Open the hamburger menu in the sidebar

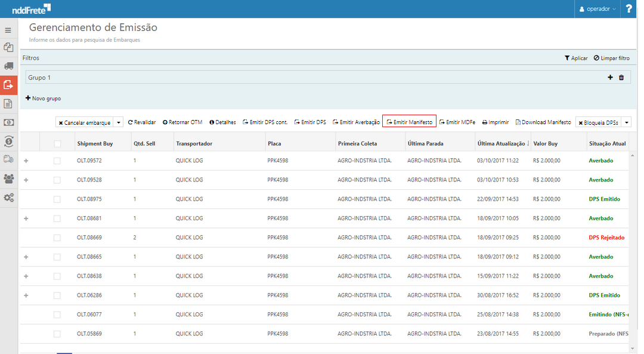coord(8,30)
